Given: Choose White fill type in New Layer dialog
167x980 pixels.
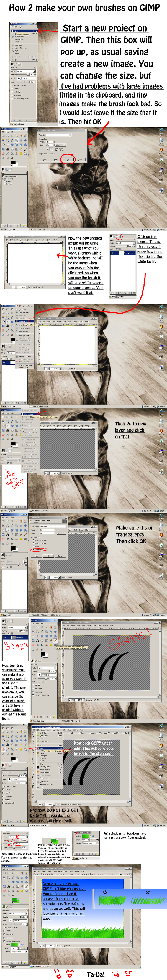Looking at the screenshot, I should [36, 546].
